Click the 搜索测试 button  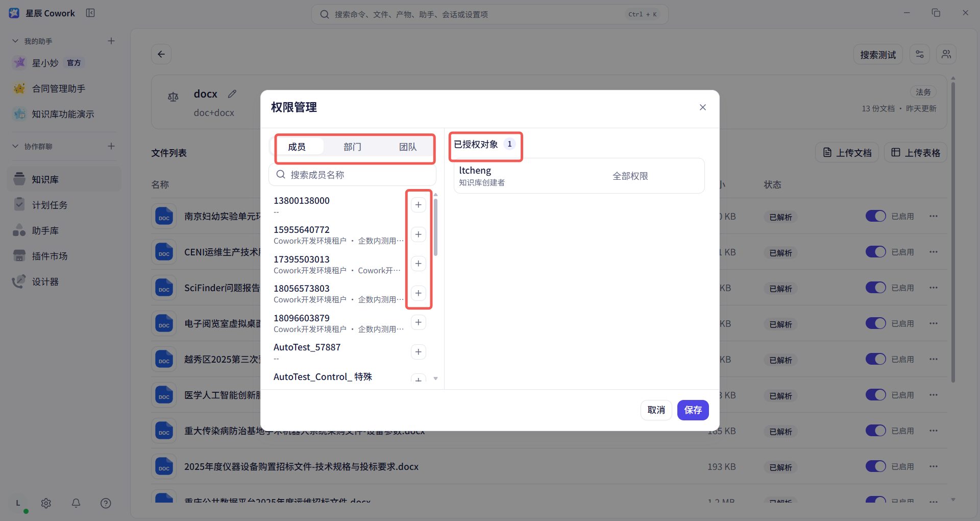[878, 54]
